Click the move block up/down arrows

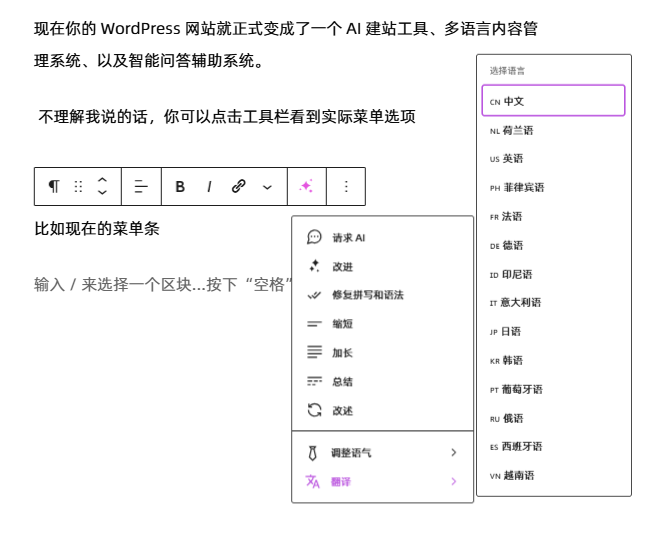(x=102, y=187)
